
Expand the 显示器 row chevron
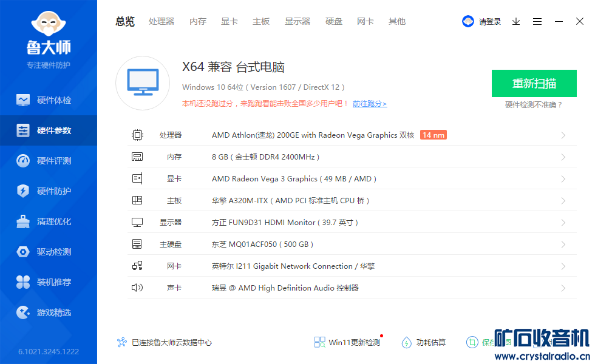tap(563, 223)
